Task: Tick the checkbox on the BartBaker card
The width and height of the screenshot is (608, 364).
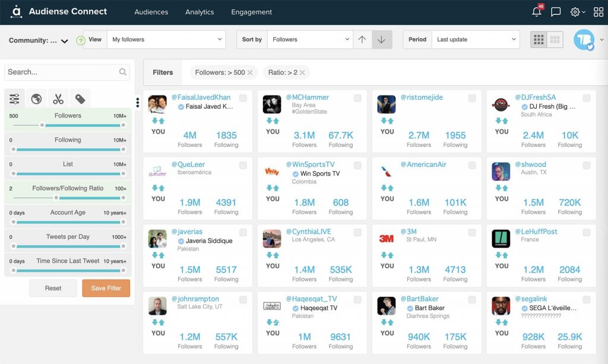Action: [472, 299]
